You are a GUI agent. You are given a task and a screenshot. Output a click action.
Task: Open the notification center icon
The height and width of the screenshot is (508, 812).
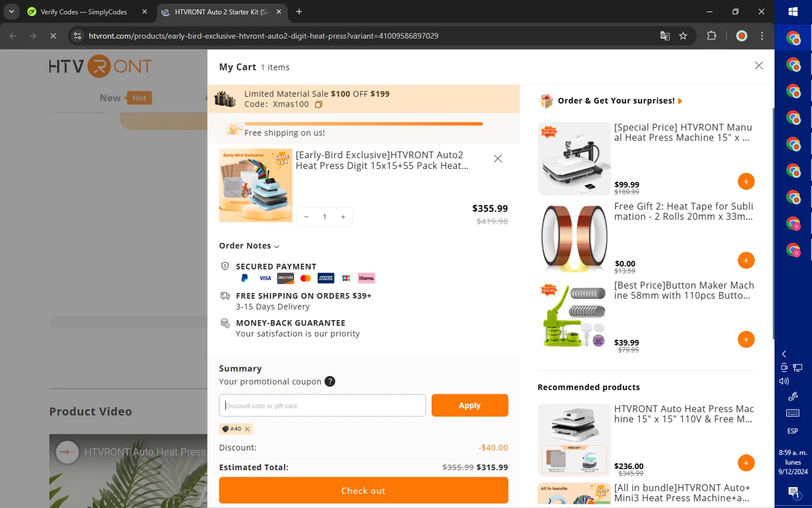(793, 492)
